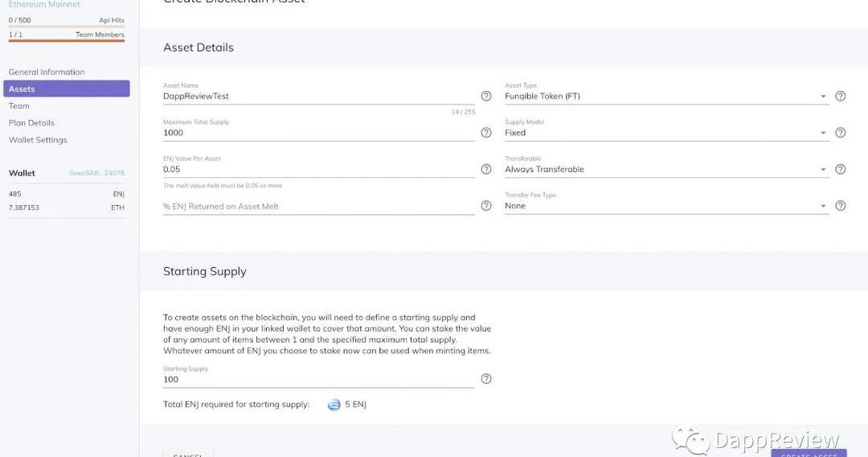Open the Transferable options dropdown
Screen dimensions: 868x457
click(665, 170)
